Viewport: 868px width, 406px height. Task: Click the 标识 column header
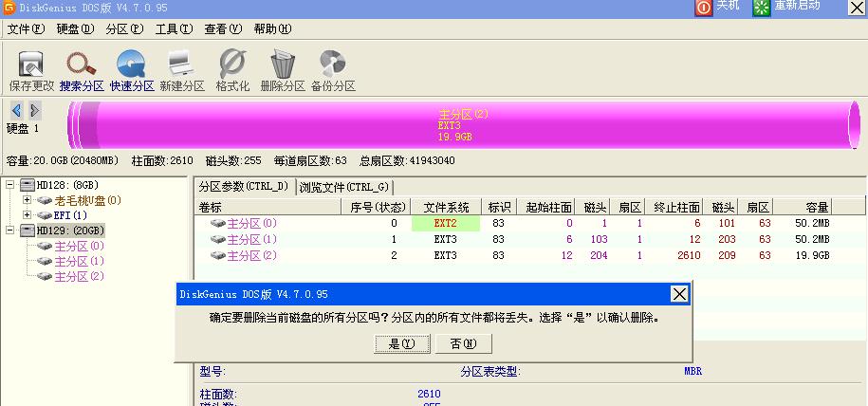(x=499, y=207)
